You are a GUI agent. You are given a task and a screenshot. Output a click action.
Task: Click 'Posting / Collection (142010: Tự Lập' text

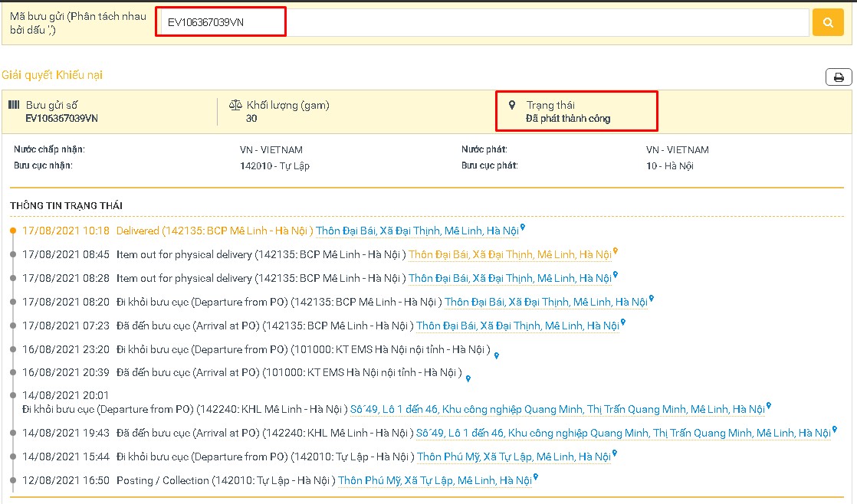tap(225, 480)
